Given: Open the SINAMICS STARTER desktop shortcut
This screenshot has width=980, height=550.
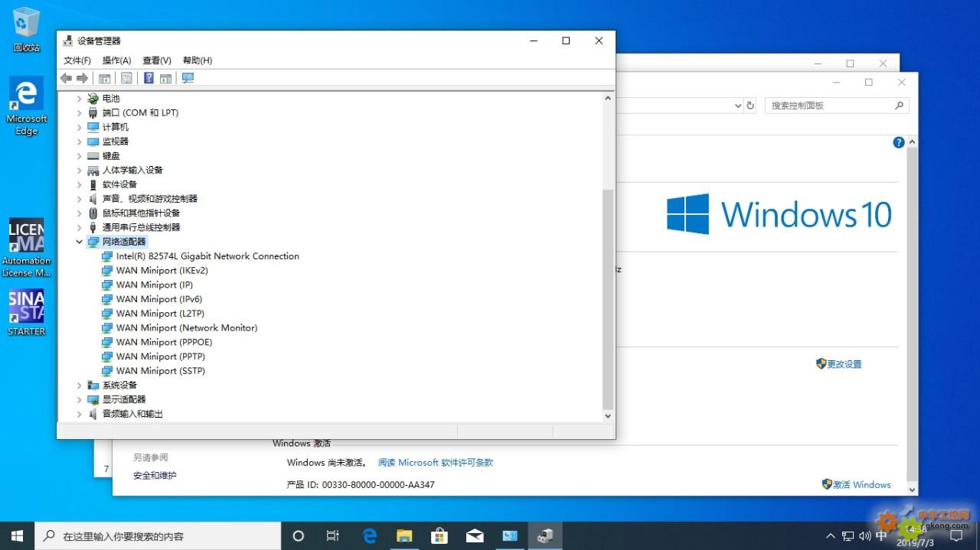Looking at the screenshot, I should [26, 312].
